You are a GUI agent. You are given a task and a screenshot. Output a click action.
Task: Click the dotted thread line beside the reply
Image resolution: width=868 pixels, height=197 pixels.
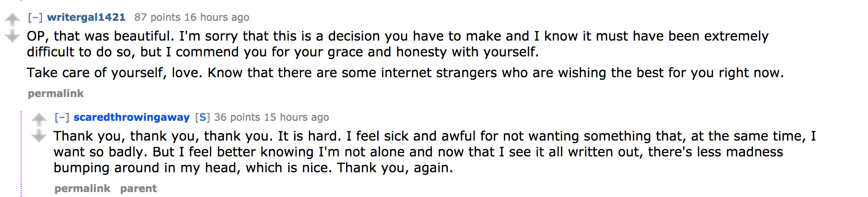(21, 154)
